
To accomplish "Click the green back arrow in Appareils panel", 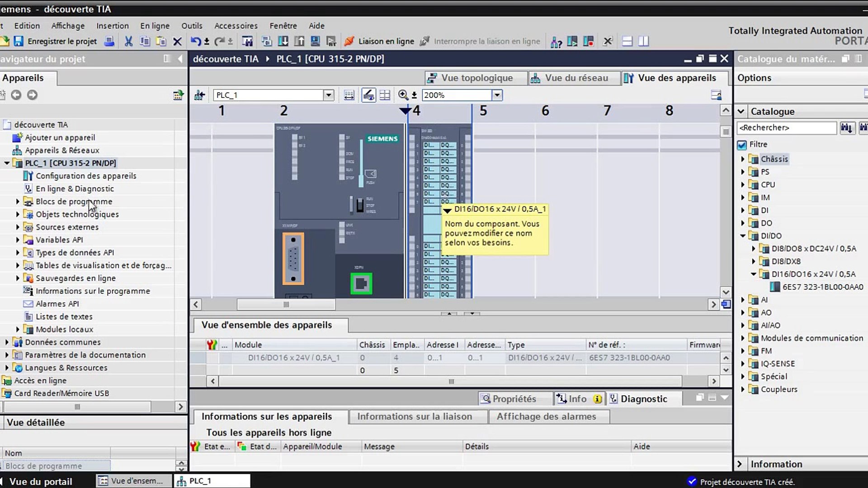I will pyautogui.click(x=16, y=95).
